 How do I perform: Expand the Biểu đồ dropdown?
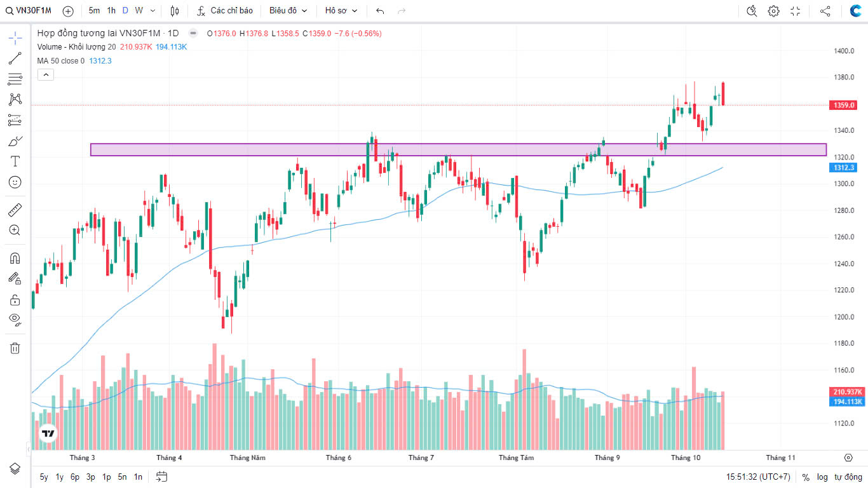coord(288,11)
